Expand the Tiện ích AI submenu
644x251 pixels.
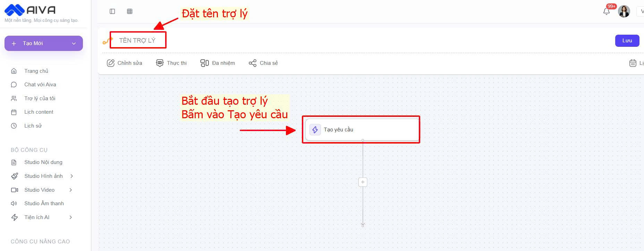(x=71, y=217)
